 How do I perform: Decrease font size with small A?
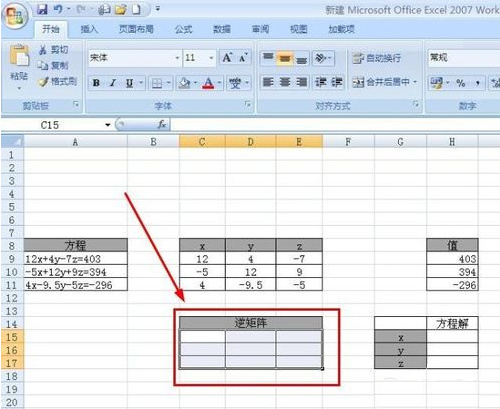click(243, 58)
